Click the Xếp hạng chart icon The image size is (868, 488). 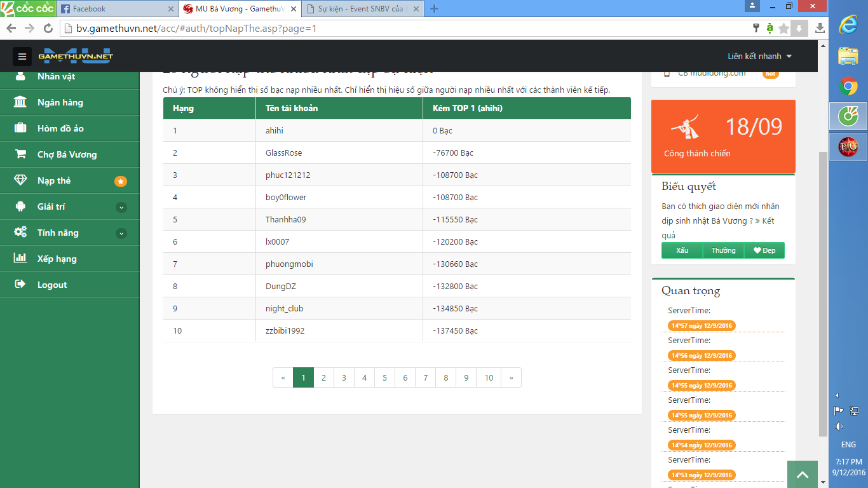pyautogui.click(x=20, y=259)
